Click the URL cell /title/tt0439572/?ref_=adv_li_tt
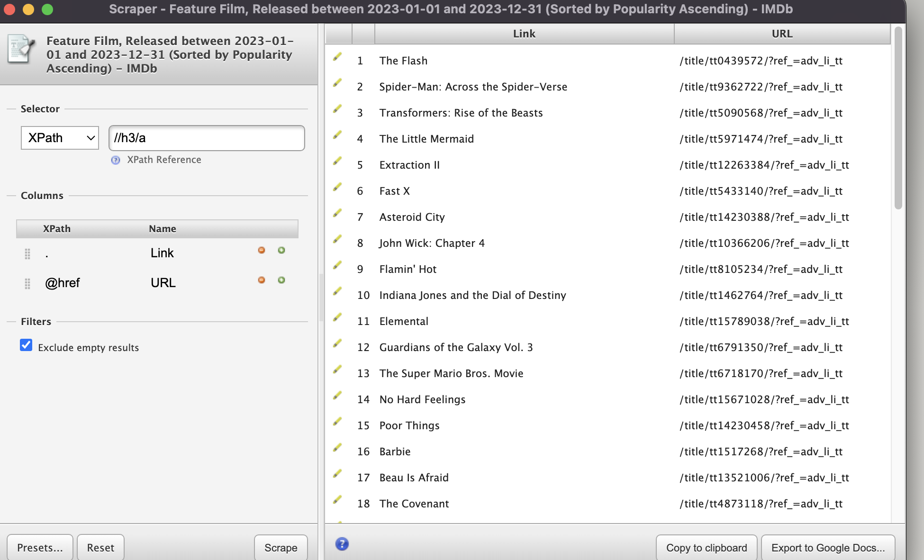The height and width of the screenshot is (560, 924). tap(761, 61)
